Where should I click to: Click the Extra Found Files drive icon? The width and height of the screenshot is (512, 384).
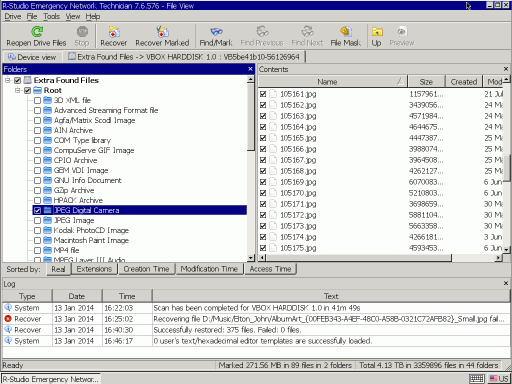coord(28,80)
